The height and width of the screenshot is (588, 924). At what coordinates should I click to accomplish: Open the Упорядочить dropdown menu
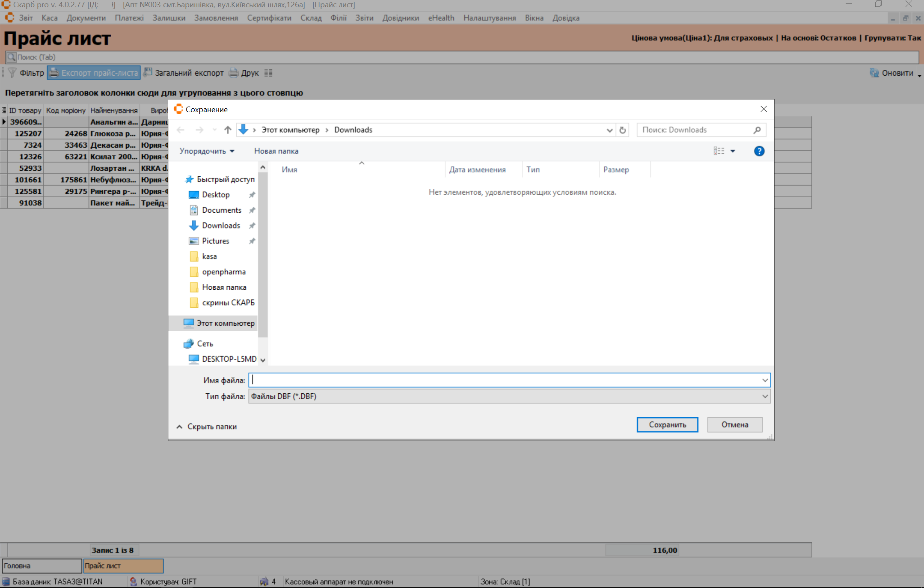pyautogui.click(x=207, y=151)
